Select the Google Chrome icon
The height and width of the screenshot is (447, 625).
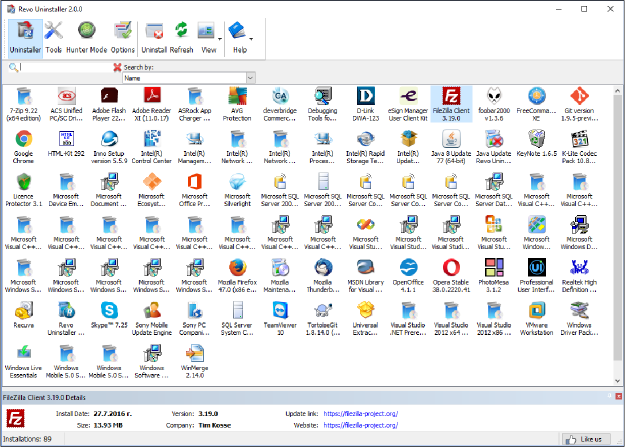click(x=24, y=147)
